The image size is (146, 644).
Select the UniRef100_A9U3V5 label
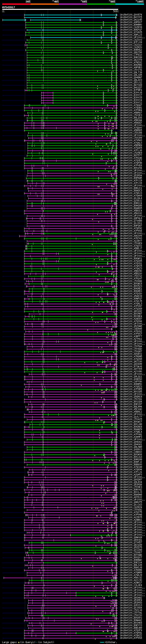(131, 236)
